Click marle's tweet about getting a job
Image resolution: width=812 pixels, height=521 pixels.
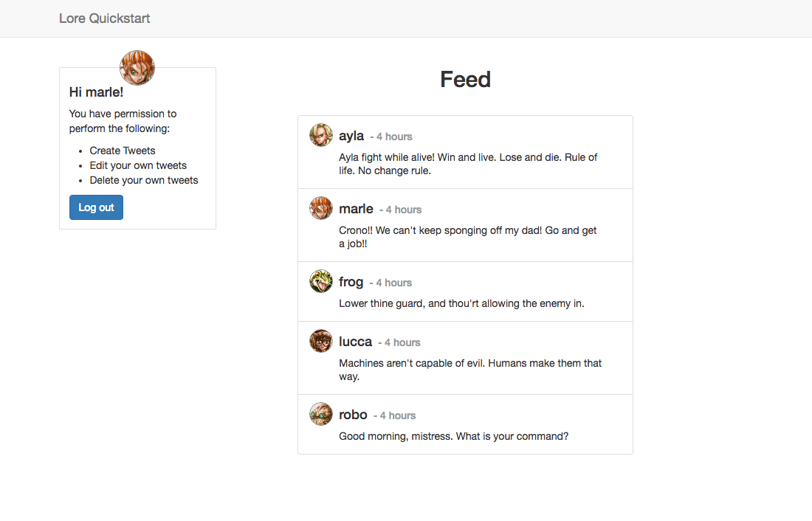click(x=467, y=237)
